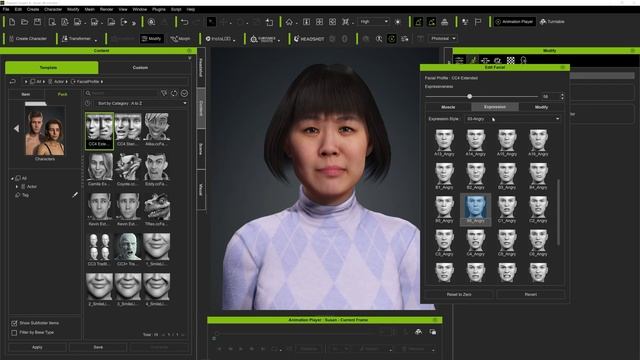Select the A13_Angry expression thumbnail

444,143
